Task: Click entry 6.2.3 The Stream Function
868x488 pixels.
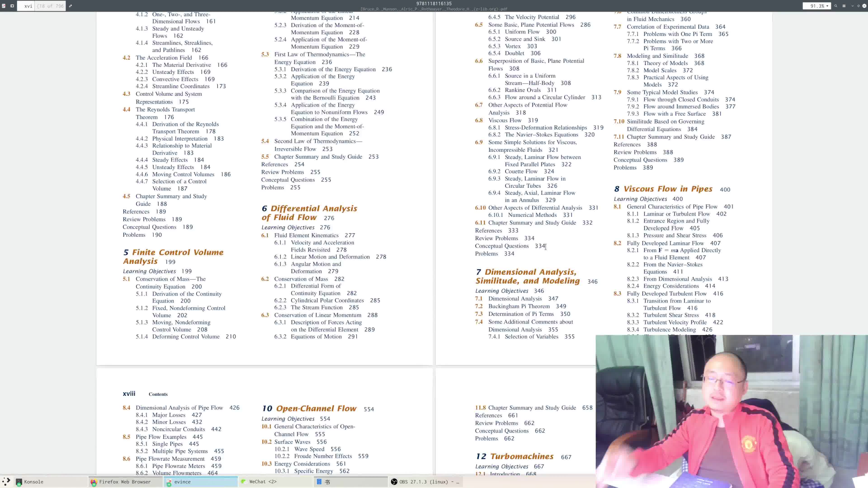Action: (x=316, y=307)
